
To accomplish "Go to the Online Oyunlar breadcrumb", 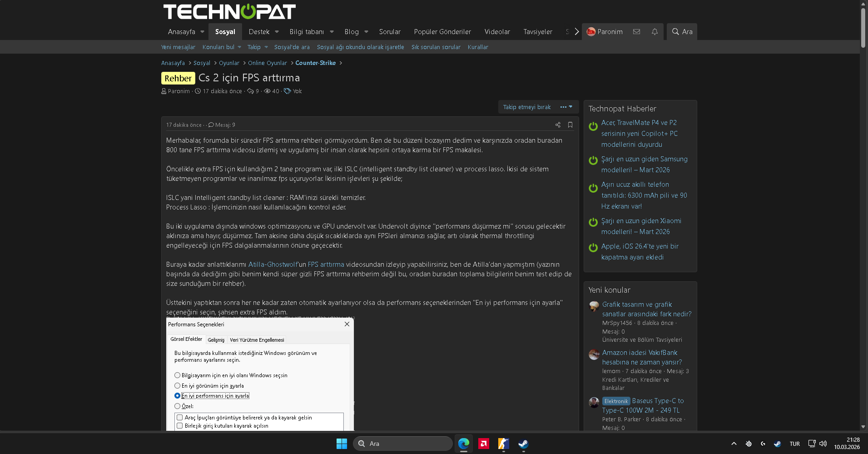I will (268, 63).
